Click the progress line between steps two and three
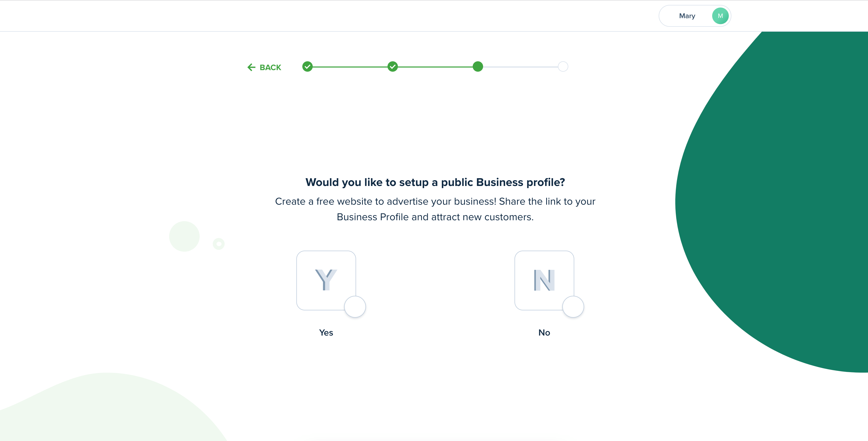The width and height of the screenshot is (868, 441). [435, 67]
